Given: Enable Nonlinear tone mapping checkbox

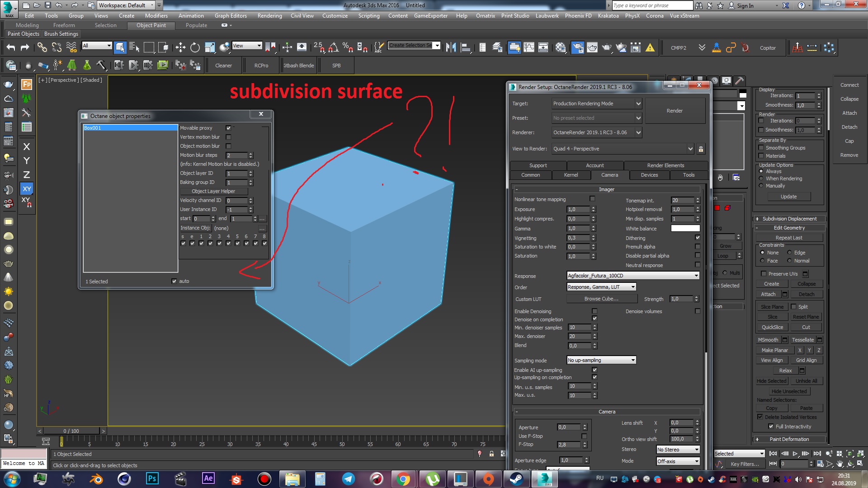Looking at the screenshot, I should (592, 199).
